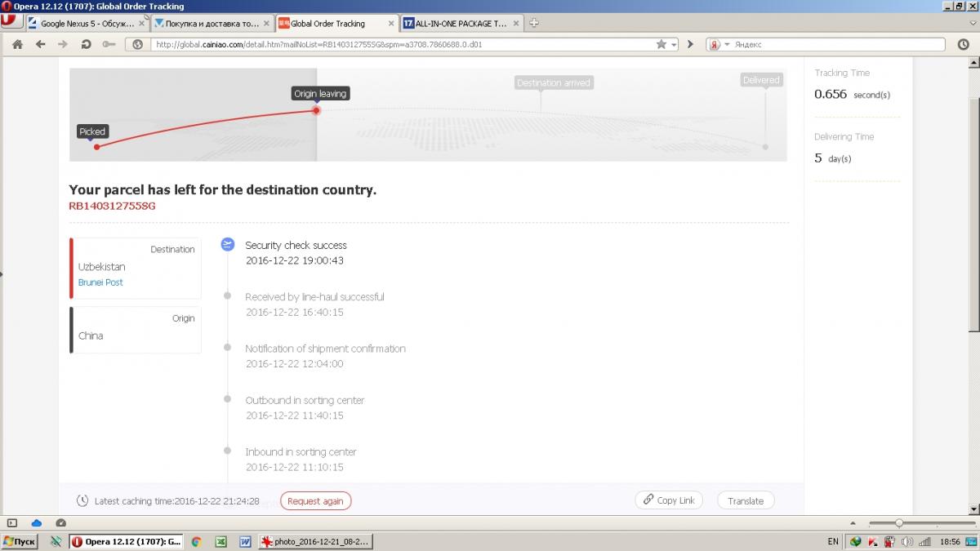Click the Request again button

[315, 501]
